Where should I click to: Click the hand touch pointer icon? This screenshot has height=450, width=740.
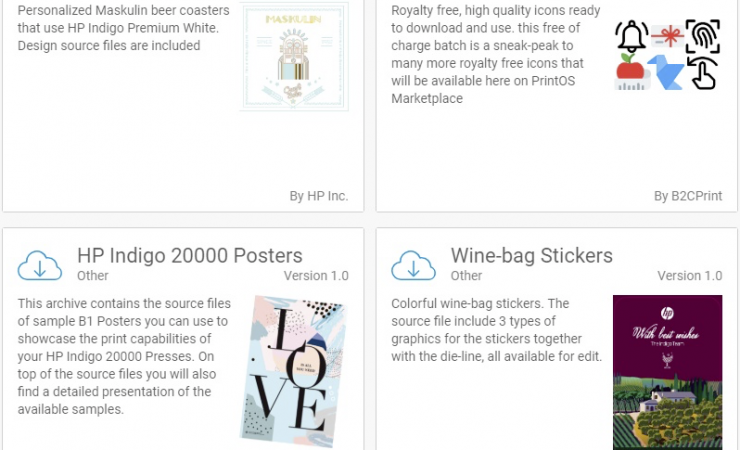[x=703, y=74]
